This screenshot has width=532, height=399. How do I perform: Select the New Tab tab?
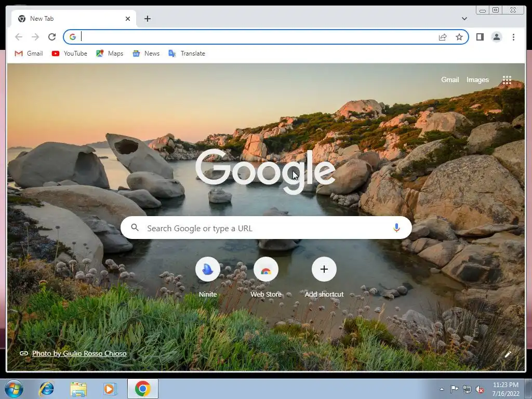pos(74,19)
